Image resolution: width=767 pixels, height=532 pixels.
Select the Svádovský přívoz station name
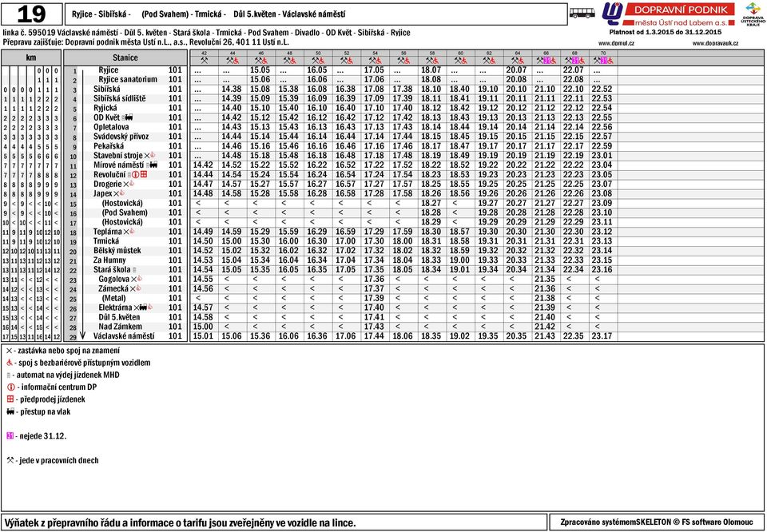click(121, 137)
